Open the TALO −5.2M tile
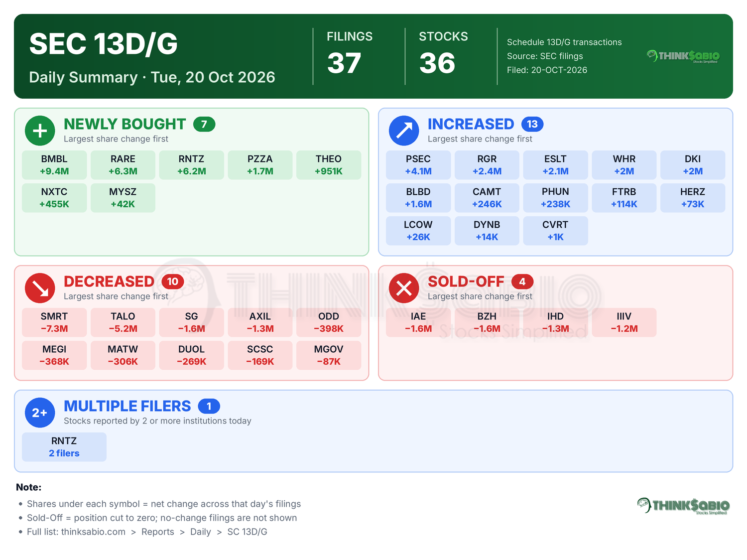 [x=123, y=322]
